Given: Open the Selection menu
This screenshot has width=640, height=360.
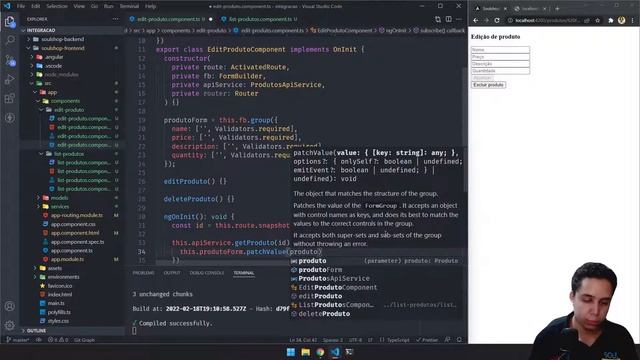Looking at the screenshot, I should coord(57,6).
